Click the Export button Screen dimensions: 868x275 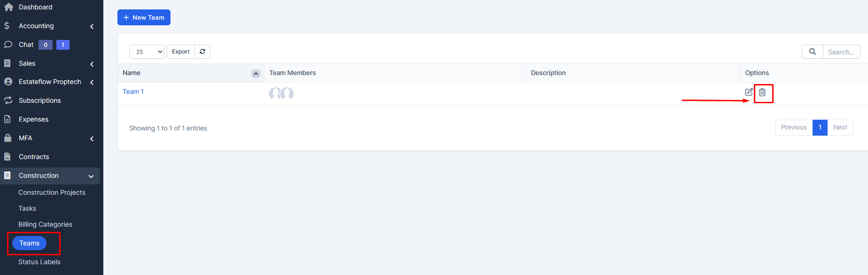click(180, 52)
